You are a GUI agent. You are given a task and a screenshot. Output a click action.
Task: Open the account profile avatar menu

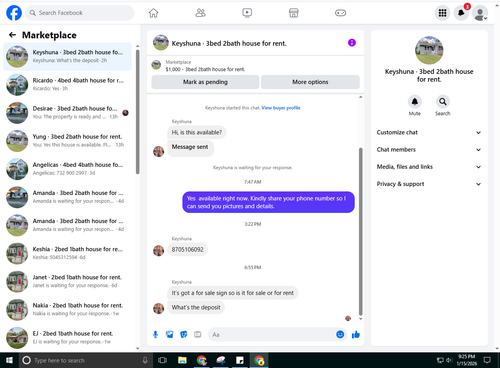tap(480, 13)
